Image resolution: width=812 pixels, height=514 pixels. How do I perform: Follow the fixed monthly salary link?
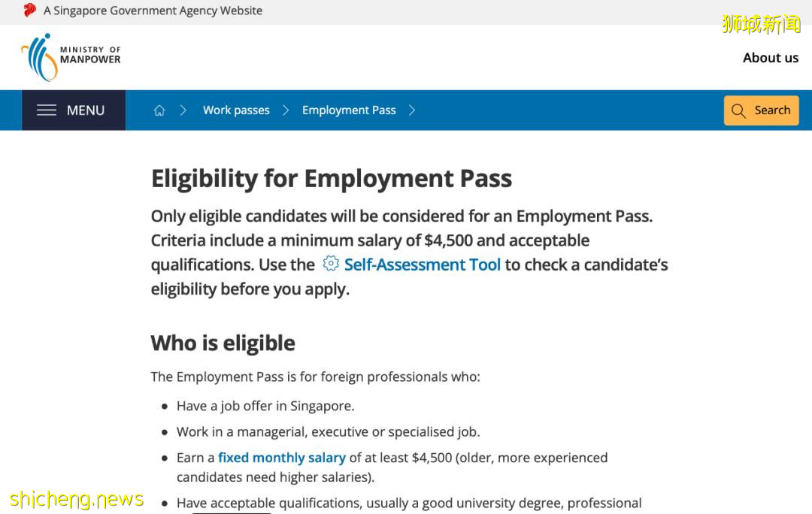point(282,458)
